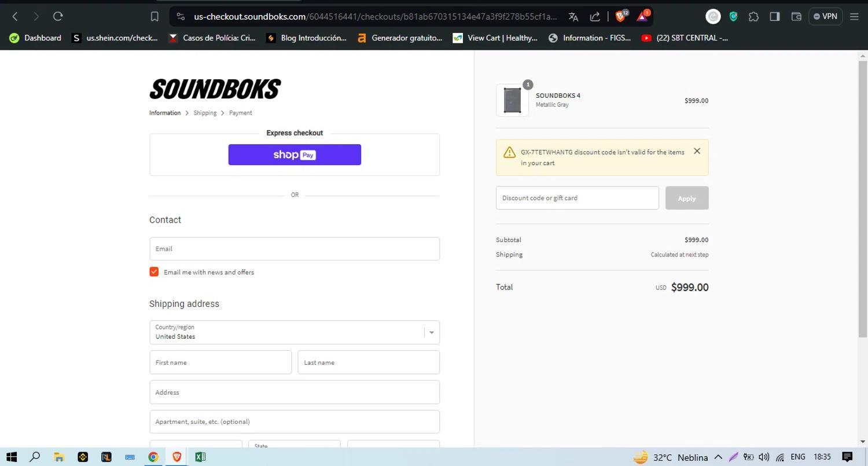Open the VPN button
The height and width of the screenshot is (466, 868).
(x=825, y=16)
